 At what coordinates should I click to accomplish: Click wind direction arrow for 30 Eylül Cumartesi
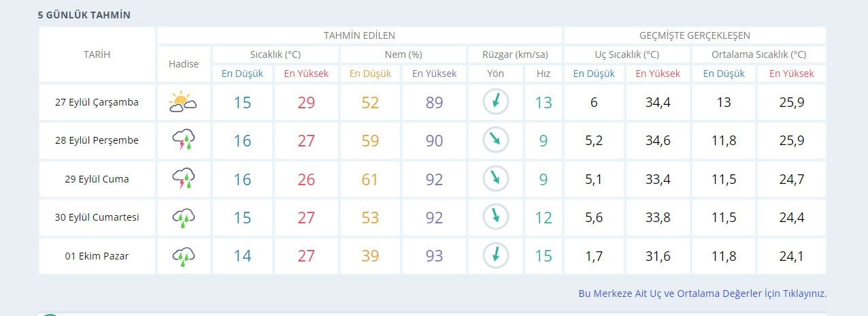pyautogui.click(x=495, y=217)
